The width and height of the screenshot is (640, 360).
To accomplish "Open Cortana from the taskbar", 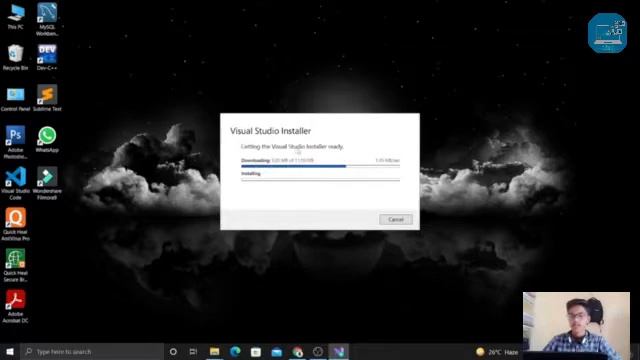I will (x=173, y=351).
